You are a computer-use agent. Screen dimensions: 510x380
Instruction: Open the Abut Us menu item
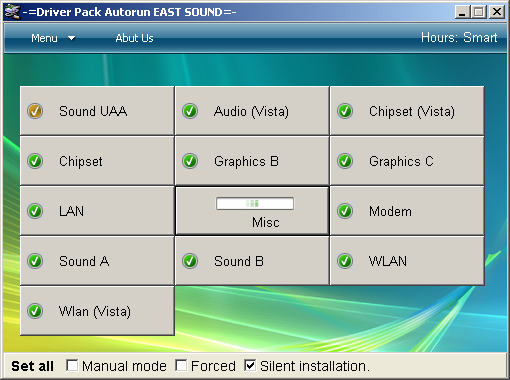pyautogui.click(x=134, y=38)
